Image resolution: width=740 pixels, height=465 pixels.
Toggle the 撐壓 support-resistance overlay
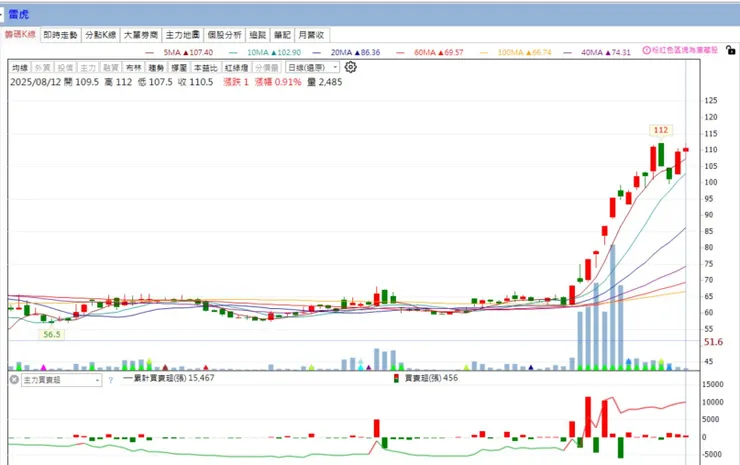179,68
